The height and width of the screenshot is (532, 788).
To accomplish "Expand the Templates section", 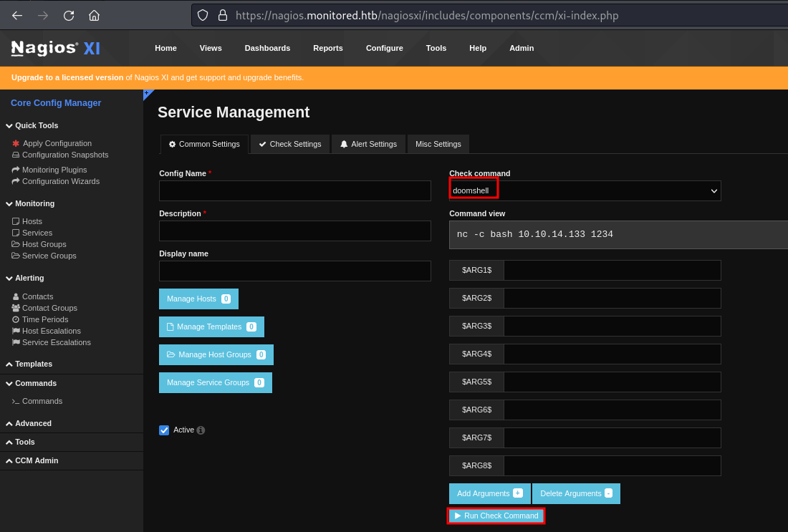I will pyautogui.click(x=33, y=364).
